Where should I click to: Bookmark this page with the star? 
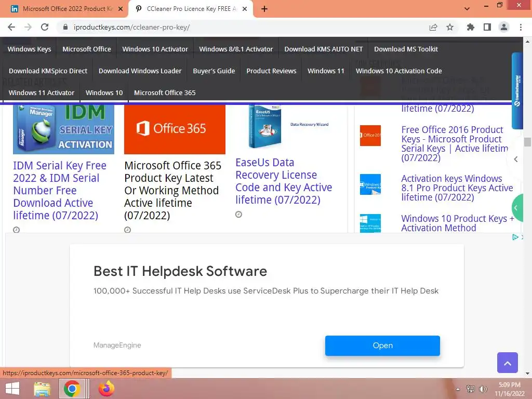tap(450, 27)
